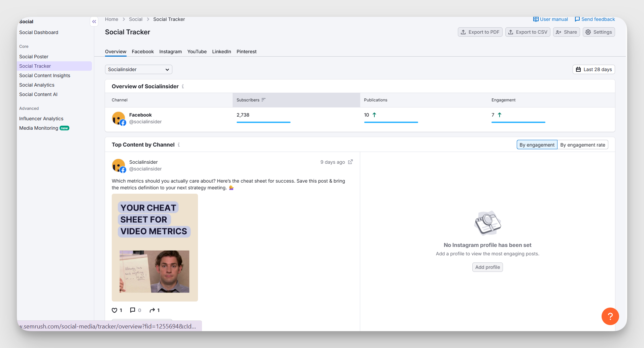644x348 pixels.
Task: Switch to the Facebook tab
Action: [143, 52]
